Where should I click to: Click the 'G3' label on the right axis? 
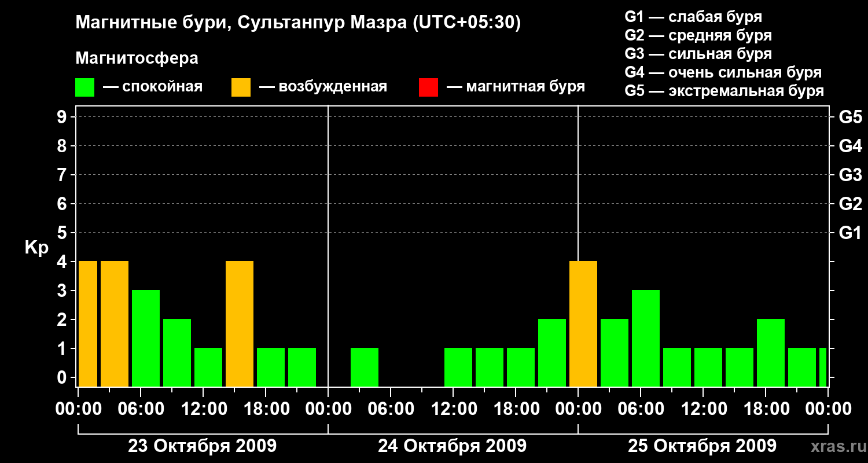[850, 175]
